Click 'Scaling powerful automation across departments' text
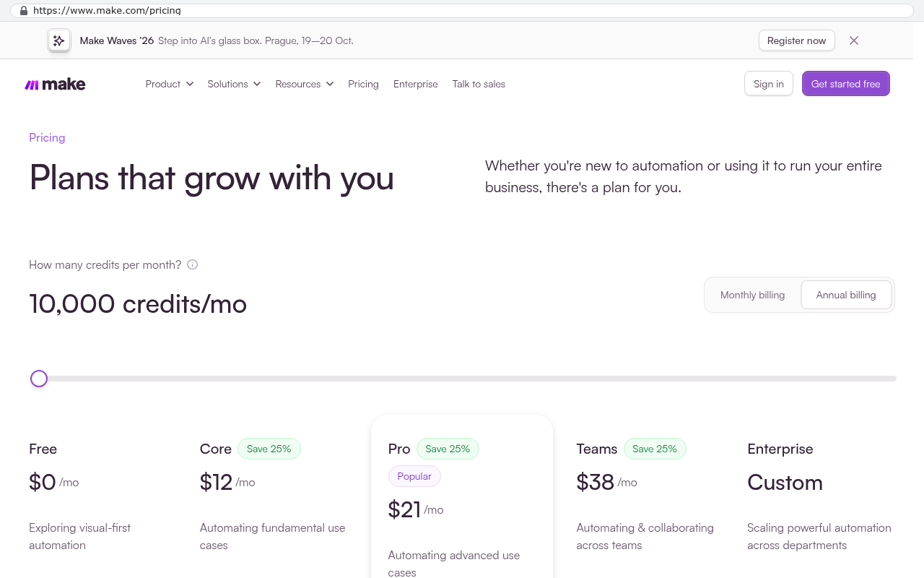Screen dimensions: 924x578 point(819,536)
